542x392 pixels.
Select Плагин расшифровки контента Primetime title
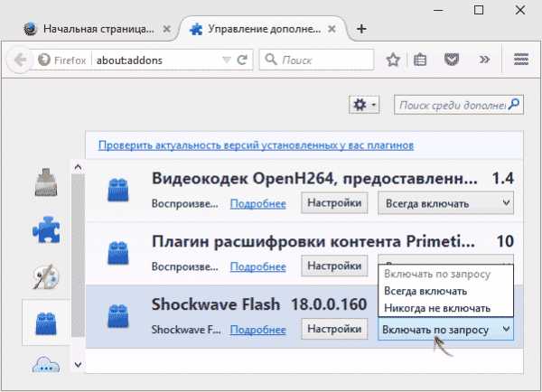point(313,242)
